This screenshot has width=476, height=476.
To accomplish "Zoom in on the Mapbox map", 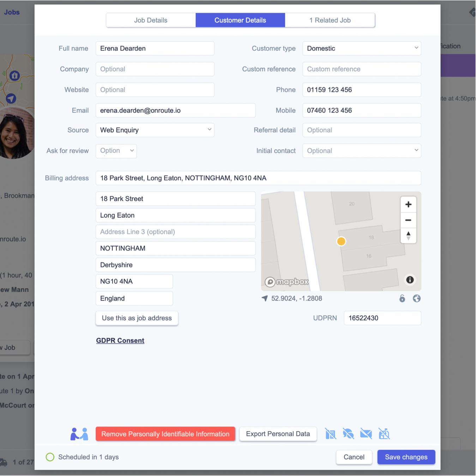I will point(408,205).
